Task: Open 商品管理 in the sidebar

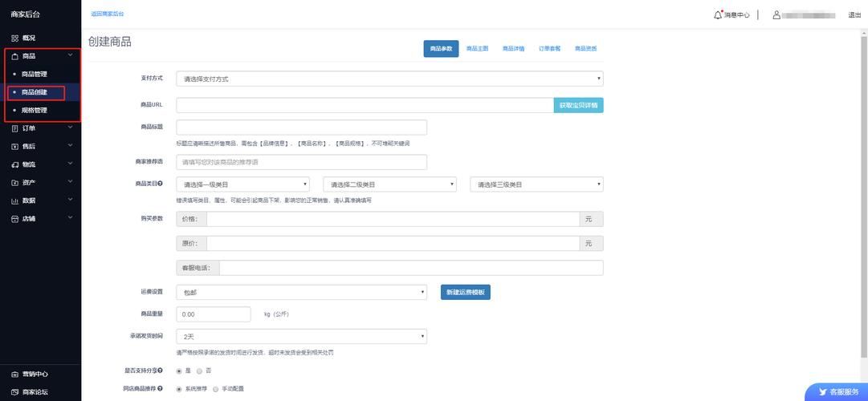Action: coord(34,74)
